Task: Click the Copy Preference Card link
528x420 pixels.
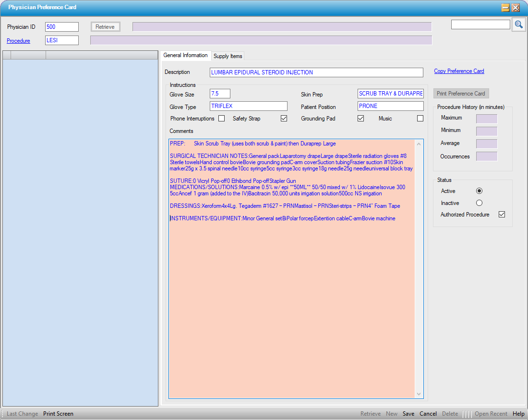Action: 459,71
